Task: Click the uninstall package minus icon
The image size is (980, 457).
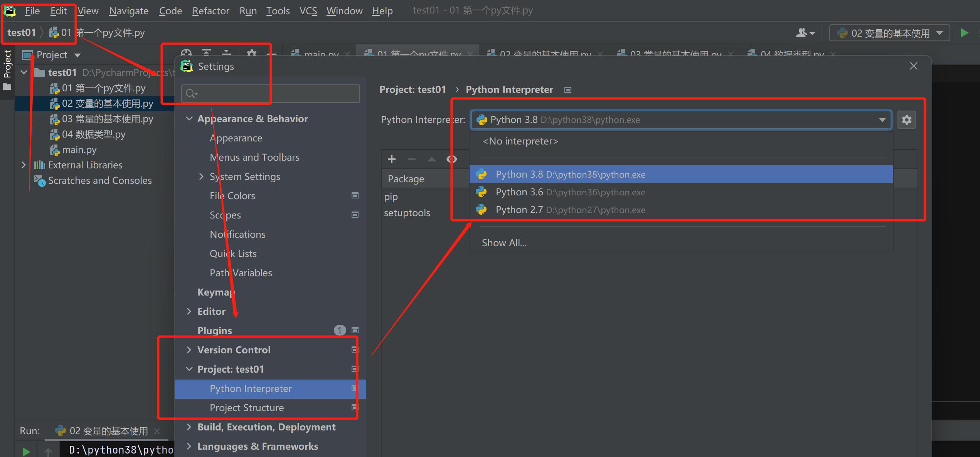Action: [411, 159]
